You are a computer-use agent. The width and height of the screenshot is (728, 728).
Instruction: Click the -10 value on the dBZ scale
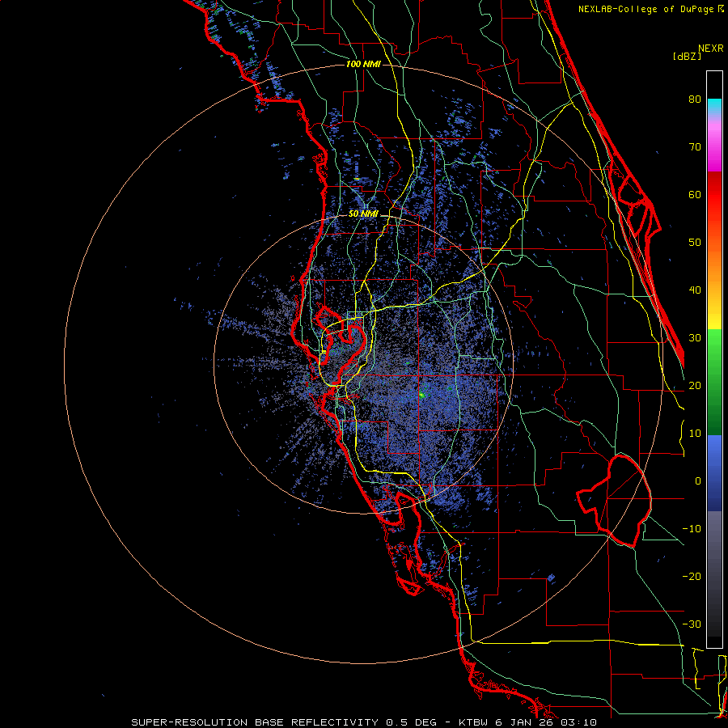(692, 529)
